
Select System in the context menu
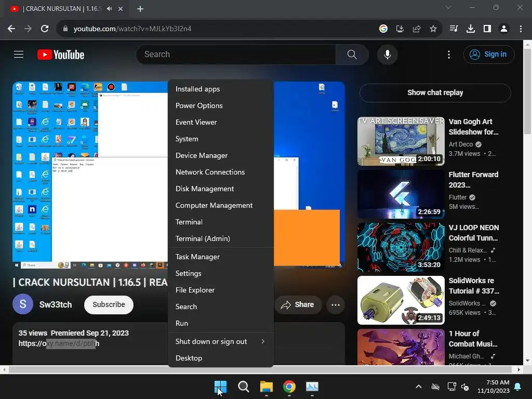tap(220, 139)
